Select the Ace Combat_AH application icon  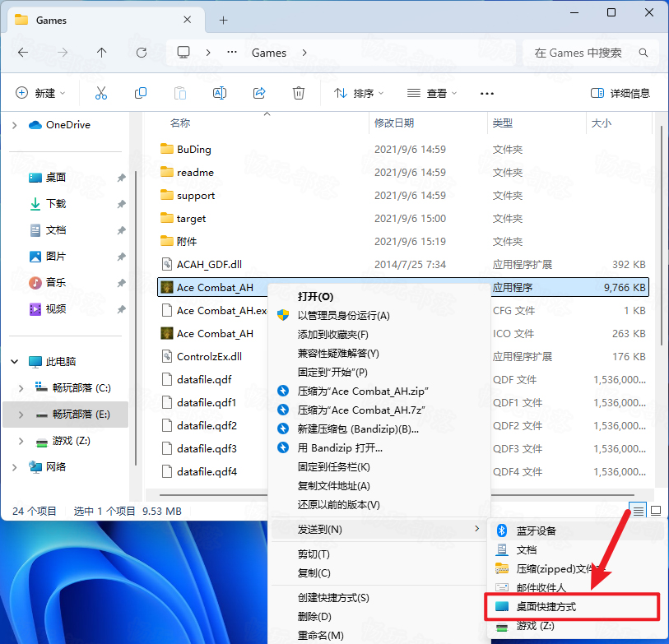click(166, 287)
